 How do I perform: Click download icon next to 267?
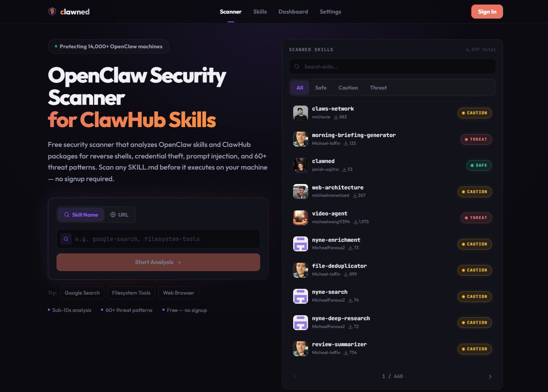tap(354, 196)
